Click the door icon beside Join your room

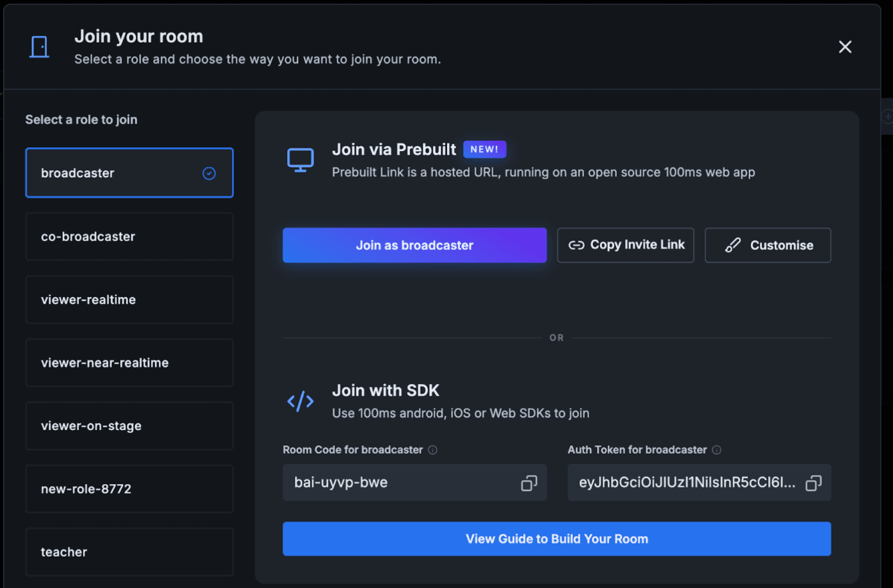(39, 47)
